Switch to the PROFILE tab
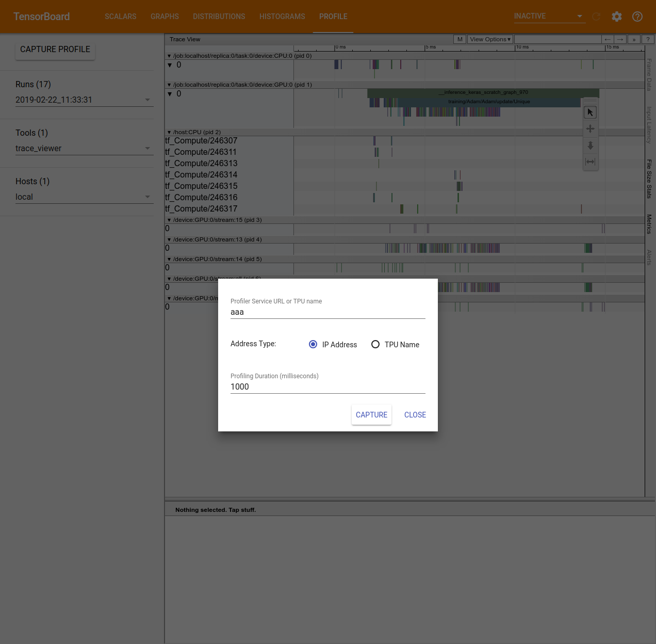The image size is (656, 644). coord(333,17)
